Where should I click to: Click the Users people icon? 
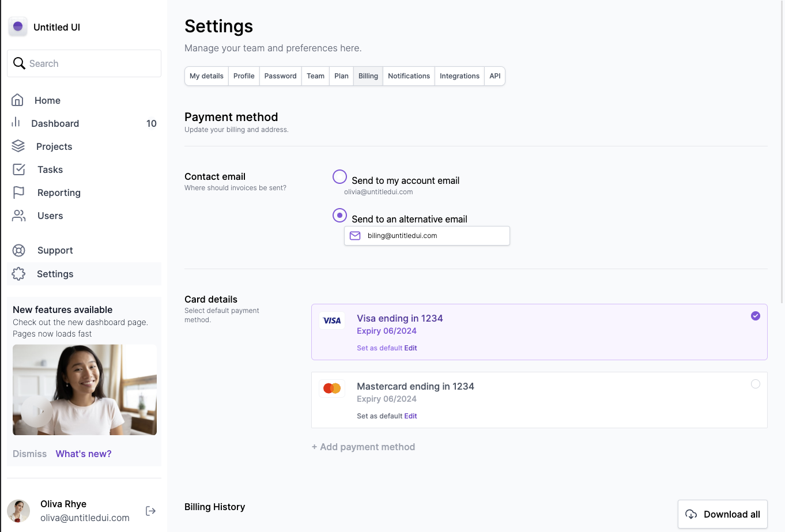[18, 216]
